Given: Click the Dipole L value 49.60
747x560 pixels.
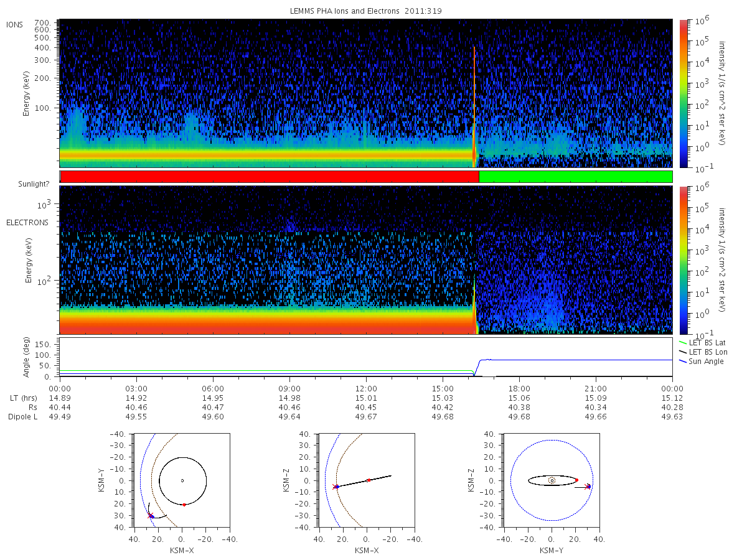Looking at the screenshot, I should coord(213,416).
